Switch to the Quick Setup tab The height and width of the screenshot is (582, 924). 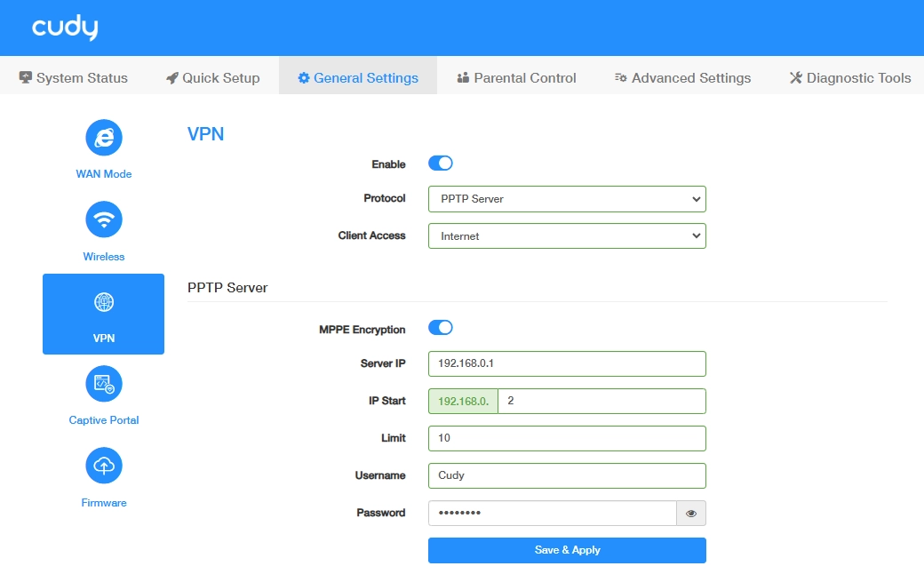(x=213, y=78)
